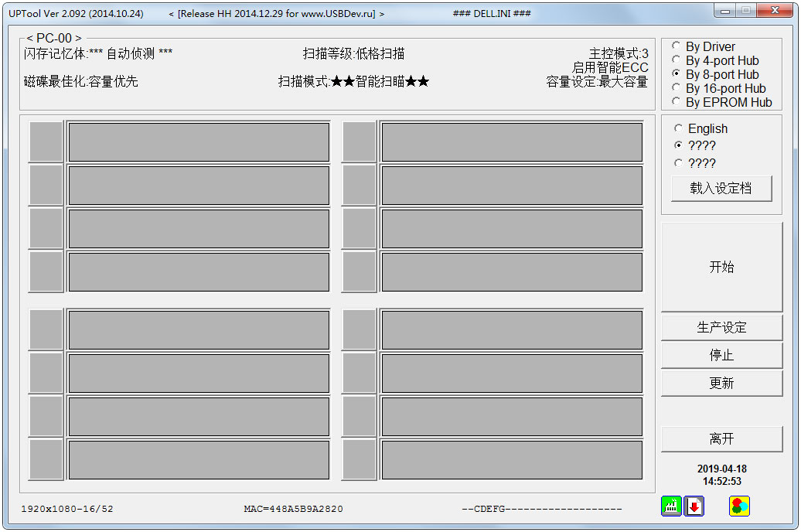Click the 磁碟最佳化:容量优先 label
Viewport: 801px width, 532px height.
[80, 81]
